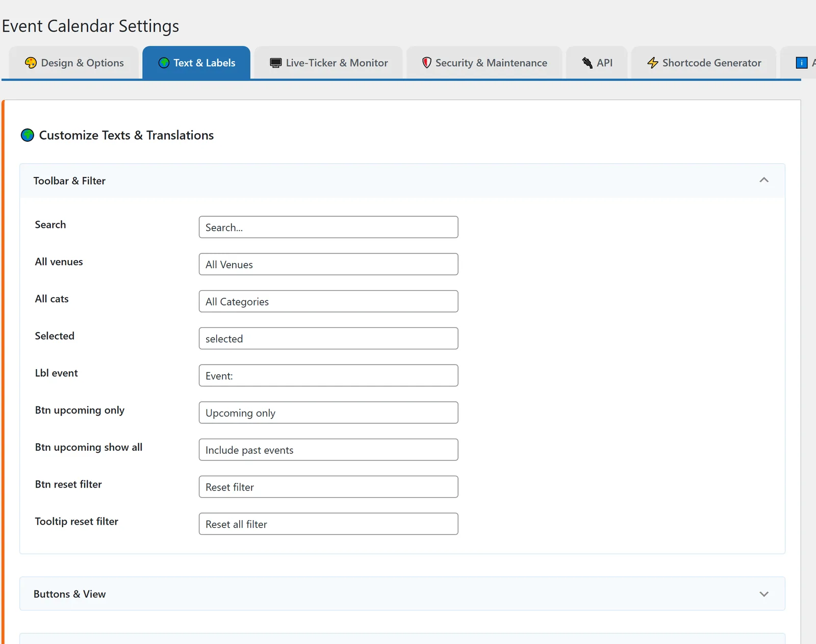Click the shield icon on Security tab
This screenshot has height=644, width=816.
[x=427, y=63]
